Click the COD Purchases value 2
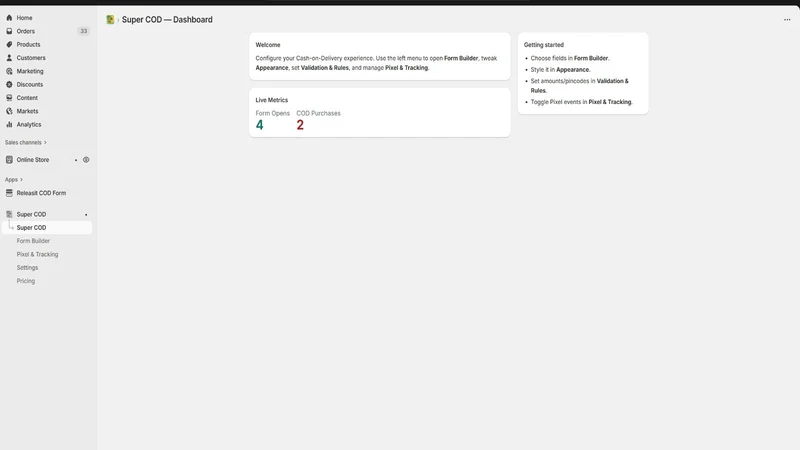The height and width of the screenshot is (450, 800). coord(300,125)
